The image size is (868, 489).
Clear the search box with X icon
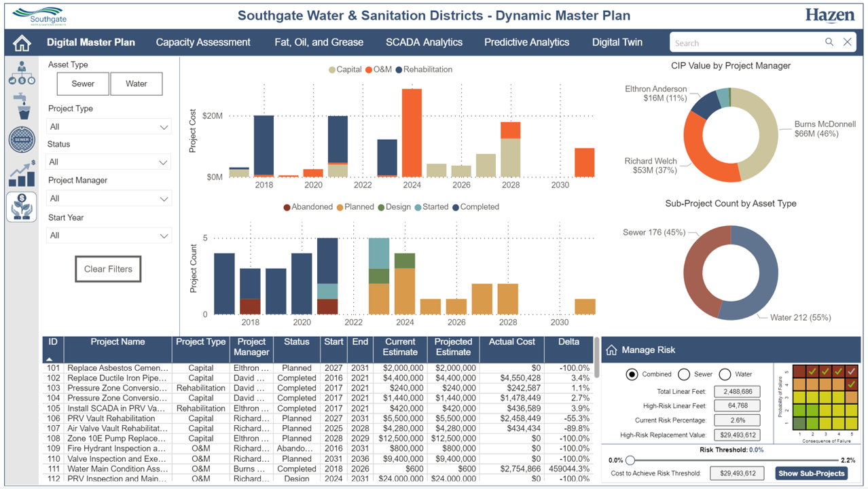point(847,42)
